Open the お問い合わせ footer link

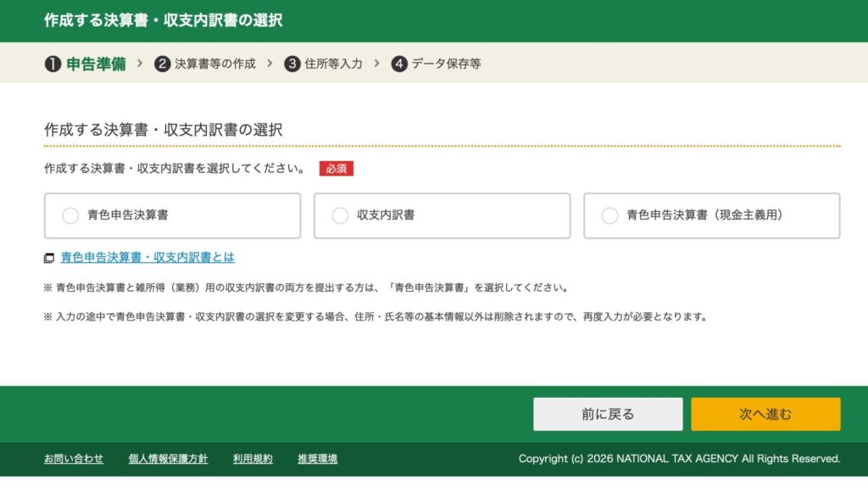[x=74, y=459]
